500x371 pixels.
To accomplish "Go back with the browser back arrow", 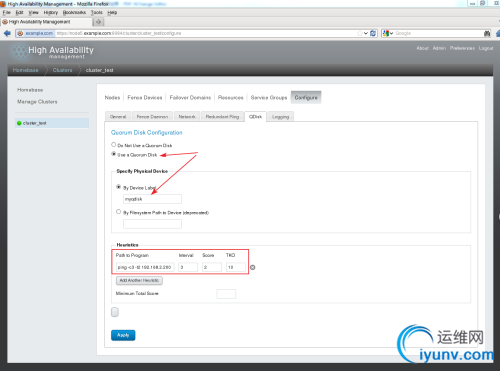I will tap(7, 33).
